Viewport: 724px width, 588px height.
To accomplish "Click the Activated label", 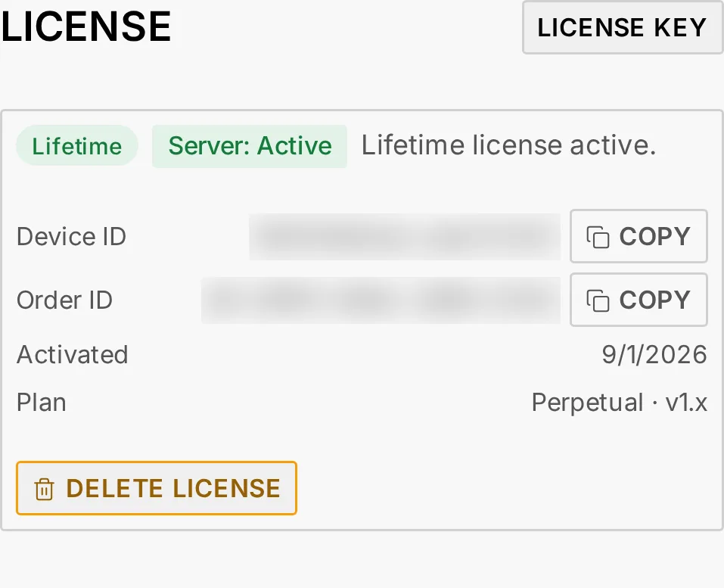I will 73,355.
